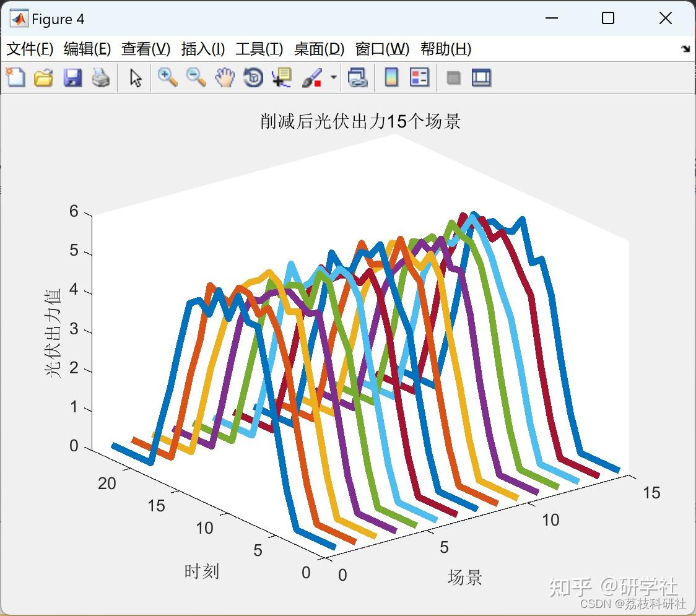Activate the Pan tool

point(225,78)
